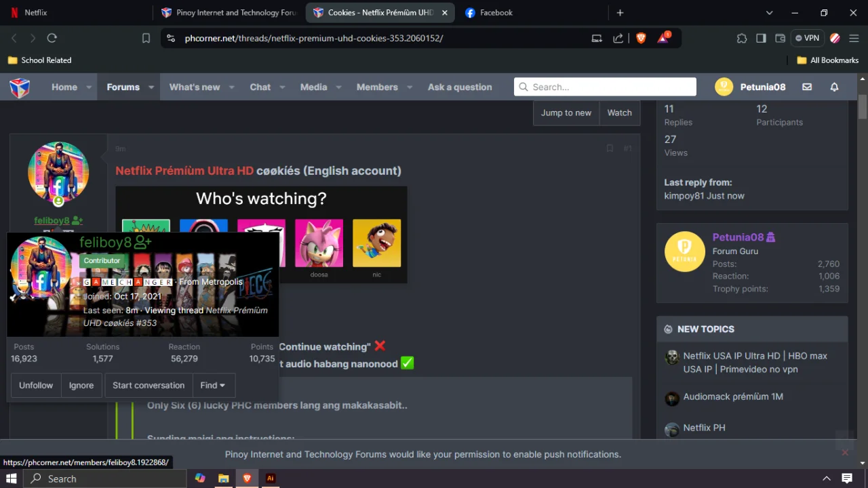868x488 pixels.
Task: Click feliboy8 avatar in the hover card
Action: [x=41, y=268]
